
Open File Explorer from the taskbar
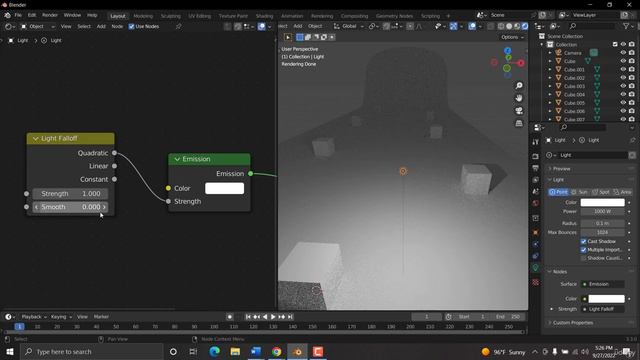coord(235,351)
